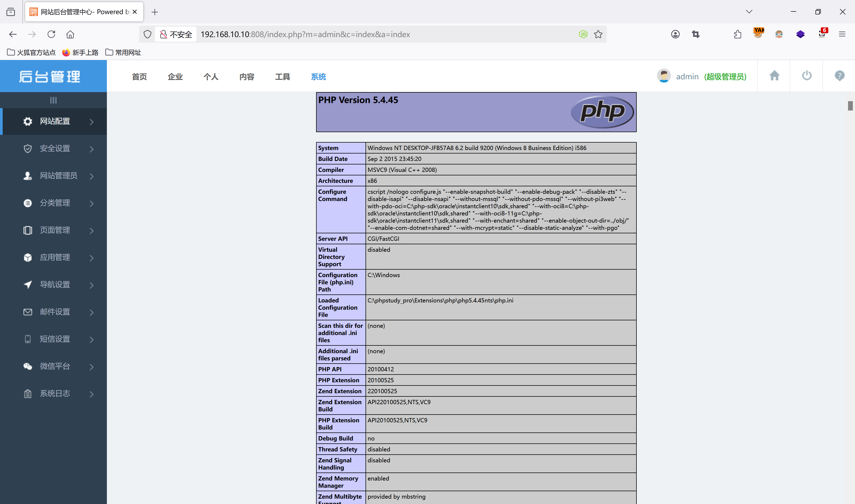Click the house home icon beside admin
855x504 pixels.
click(x=774, y=76)
